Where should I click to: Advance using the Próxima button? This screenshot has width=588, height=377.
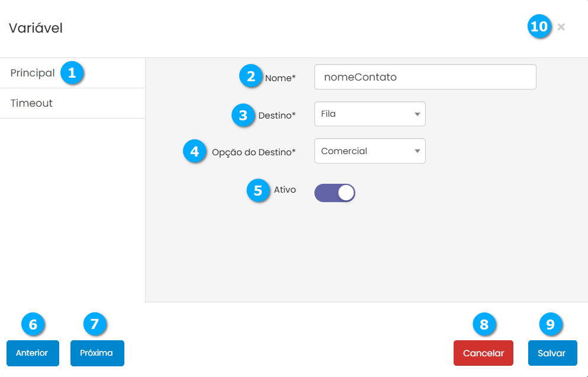[x=97, y=353]
